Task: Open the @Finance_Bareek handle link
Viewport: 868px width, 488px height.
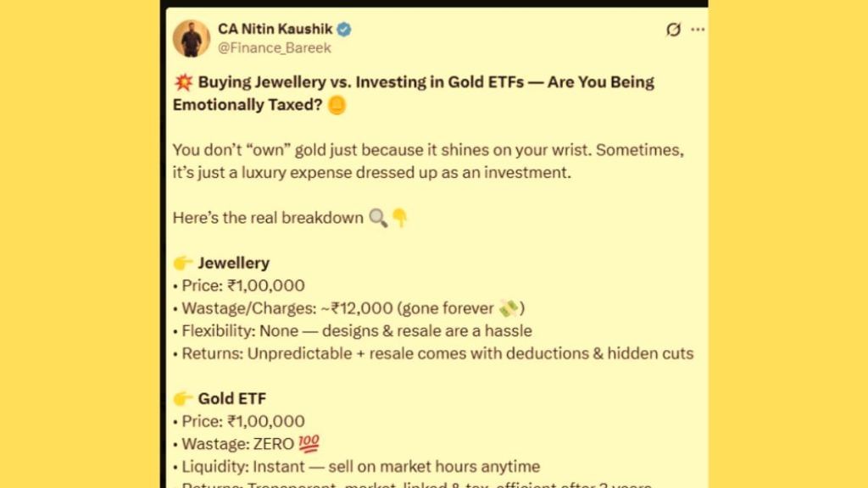Action: (275, 48)
